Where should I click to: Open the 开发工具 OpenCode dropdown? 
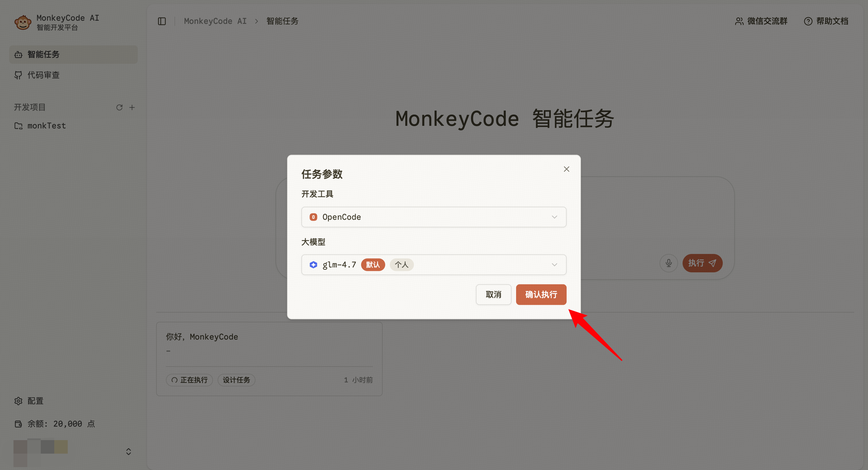tap(434, 217)
